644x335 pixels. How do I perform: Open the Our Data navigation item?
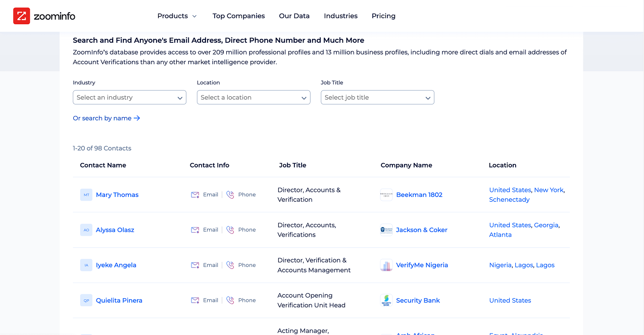(294, 16)
